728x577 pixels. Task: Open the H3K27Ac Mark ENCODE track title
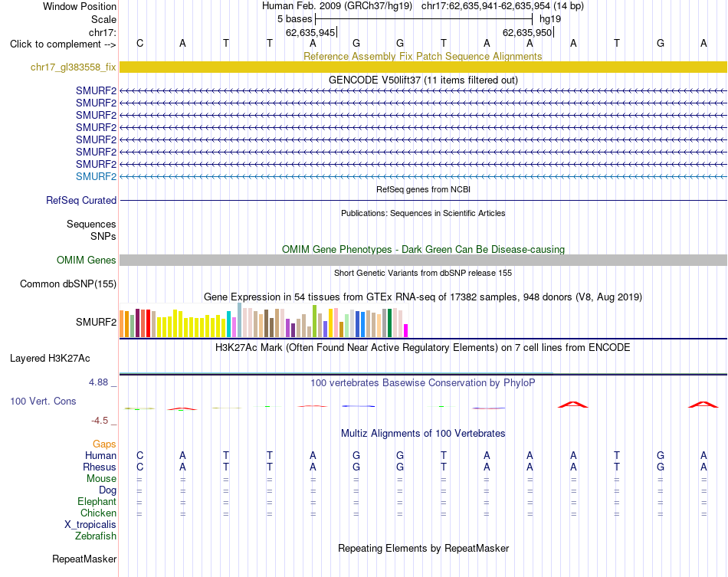[x=423, y=347]
